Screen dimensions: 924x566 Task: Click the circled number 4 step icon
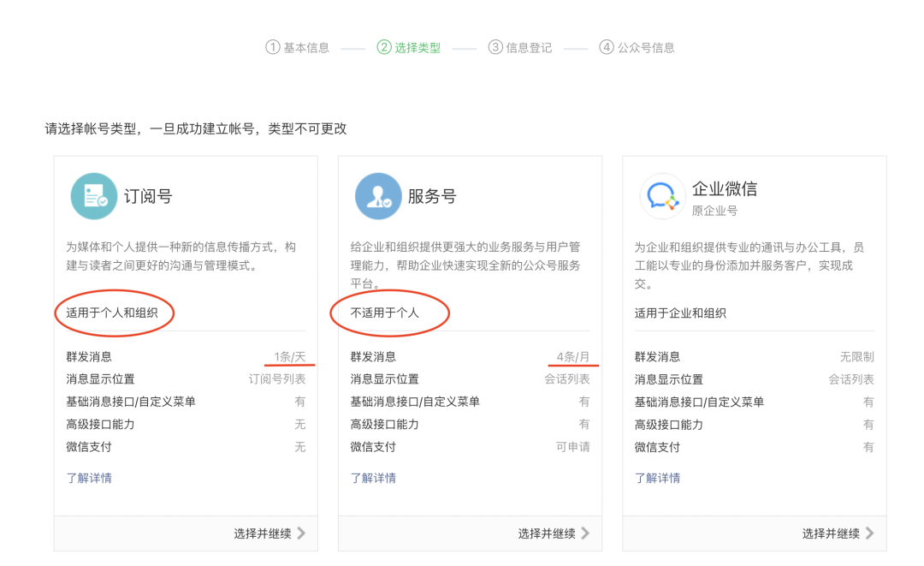click(x=607, y=47)
